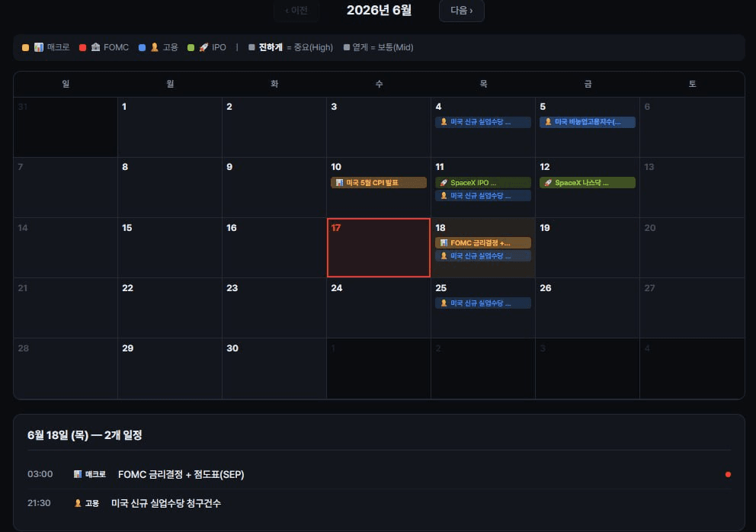The width and height of the screenshot is (756, 532).
Task: Select date 16 on the calendar
Action: click(x=274, y=248)
